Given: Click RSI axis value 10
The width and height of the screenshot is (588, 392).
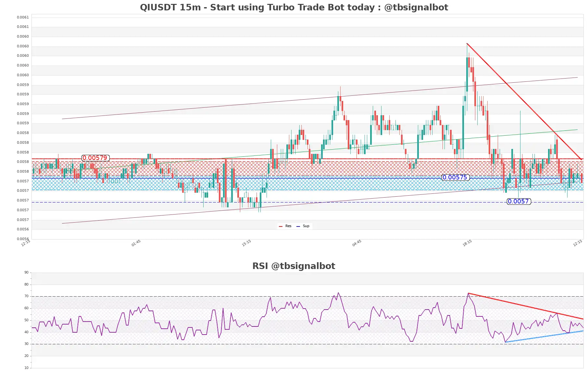Looking at the screenshot, I should 26,368.
